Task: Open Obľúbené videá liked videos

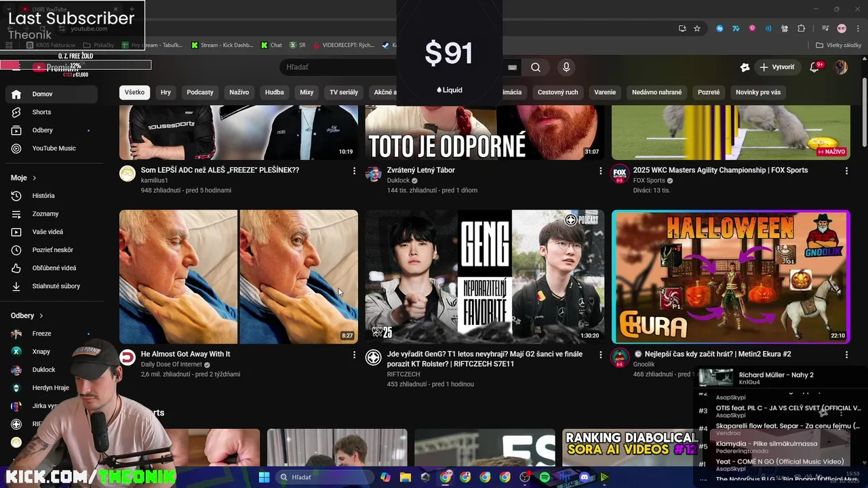Action: coord(52,268)
